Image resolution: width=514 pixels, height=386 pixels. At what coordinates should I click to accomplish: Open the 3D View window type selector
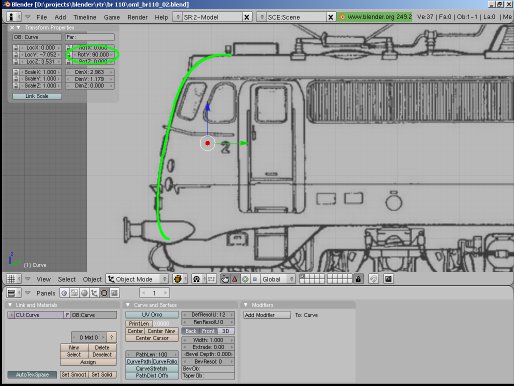(14, 279)
